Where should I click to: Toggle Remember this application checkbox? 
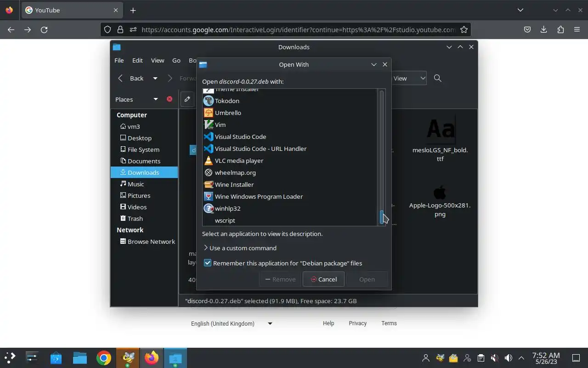point(208,263)
